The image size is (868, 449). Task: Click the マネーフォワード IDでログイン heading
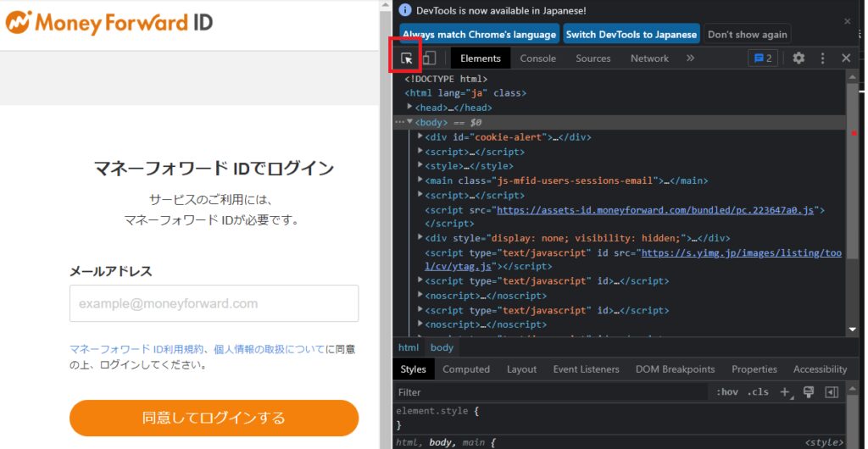point(214,169)
